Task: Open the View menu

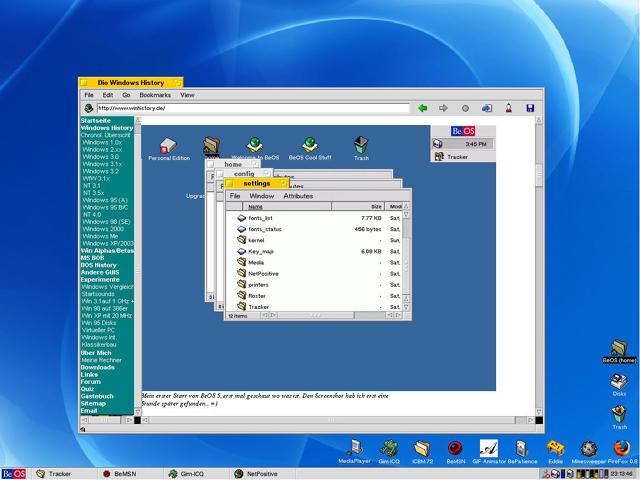Action: pos(187,95)
